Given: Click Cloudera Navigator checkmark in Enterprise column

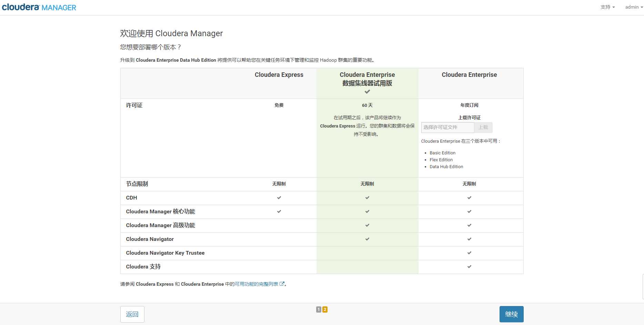Looking at the screenshot, I should click(x=469, y=239).
